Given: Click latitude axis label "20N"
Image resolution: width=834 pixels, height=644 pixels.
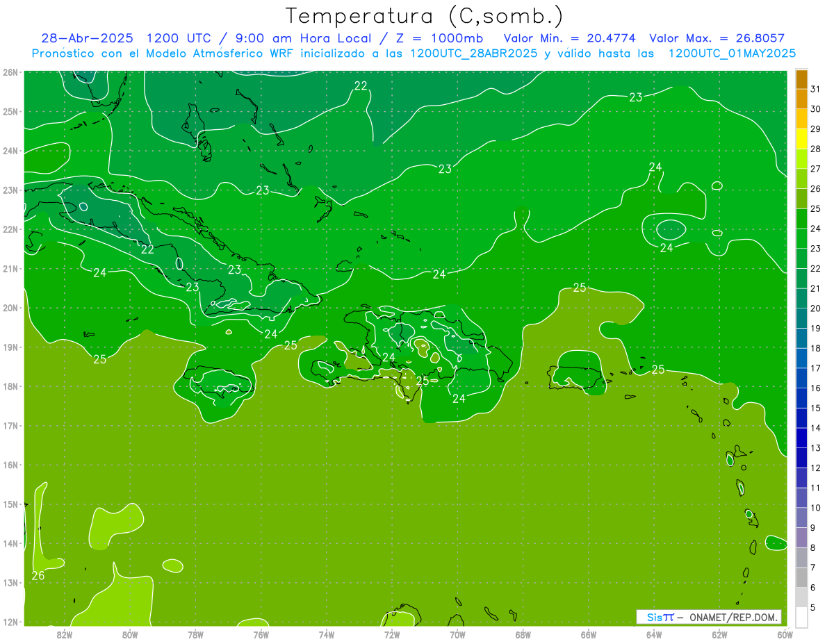Looking at the screenshot, I should point(10,308).
